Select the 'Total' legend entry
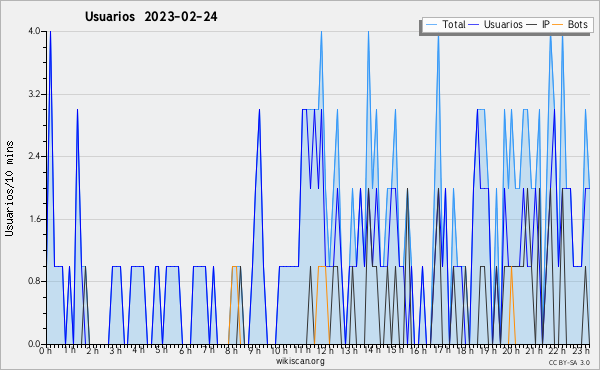The image size is (600, 370). pyautogui.click(x=446, y=24)
